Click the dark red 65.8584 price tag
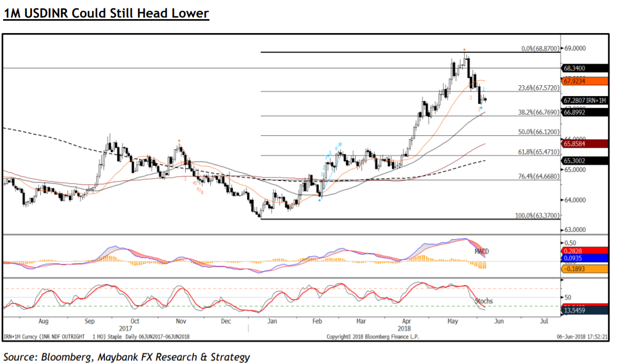The width and height of the screenshot is (638, 364). pos(585,144)
